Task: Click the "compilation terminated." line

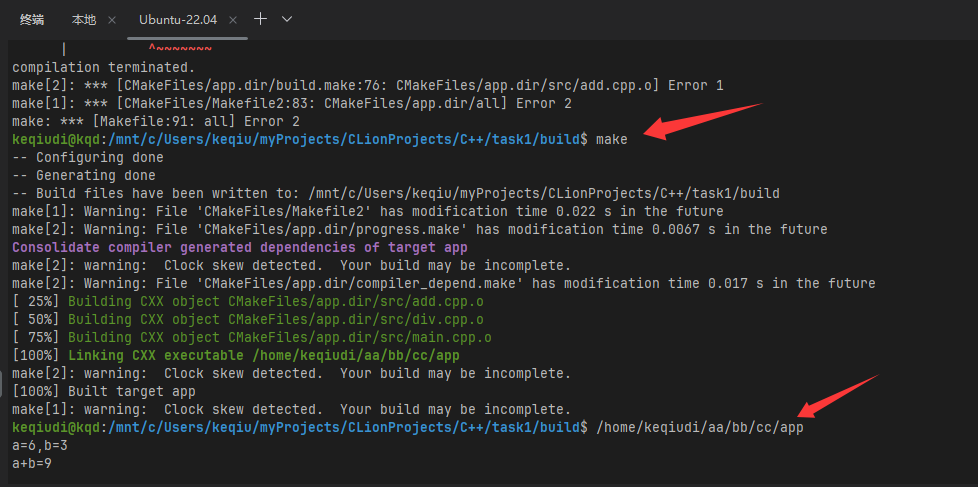Action: click(88, 68)
